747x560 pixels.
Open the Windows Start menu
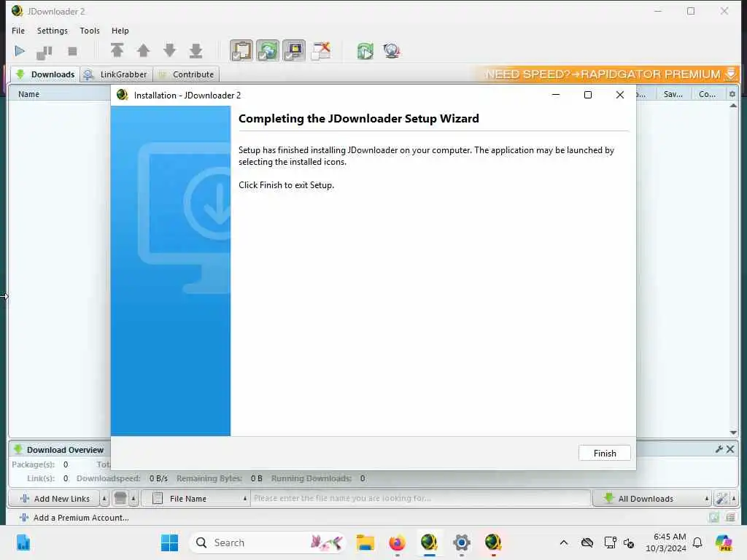tap(169, 542)
